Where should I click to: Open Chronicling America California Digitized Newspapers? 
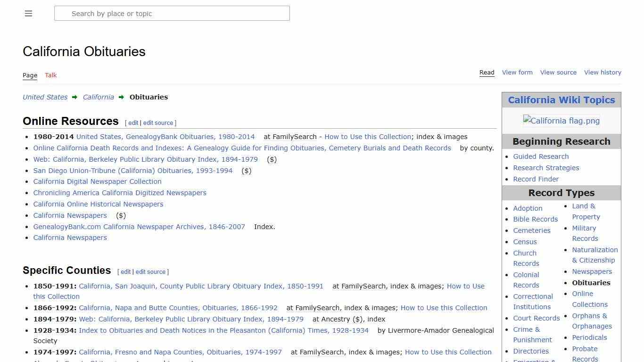pos(120,193)
